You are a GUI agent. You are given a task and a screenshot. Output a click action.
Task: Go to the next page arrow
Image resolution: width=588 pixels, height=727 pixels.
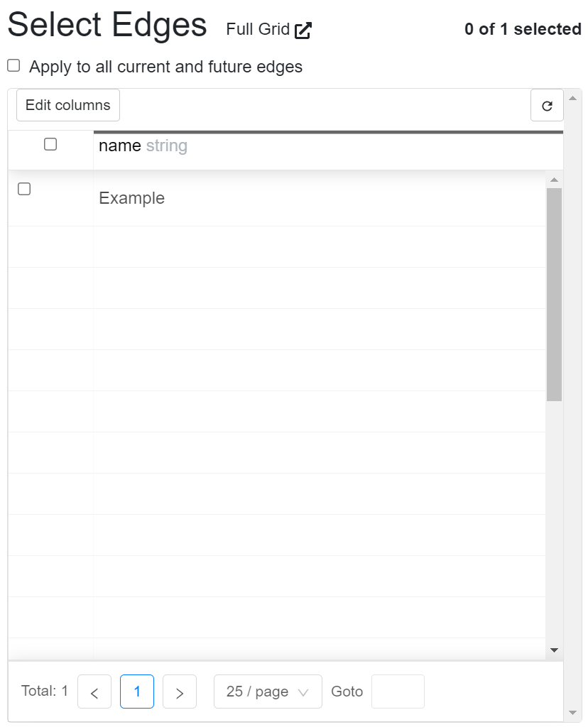(x=180, y=692)
